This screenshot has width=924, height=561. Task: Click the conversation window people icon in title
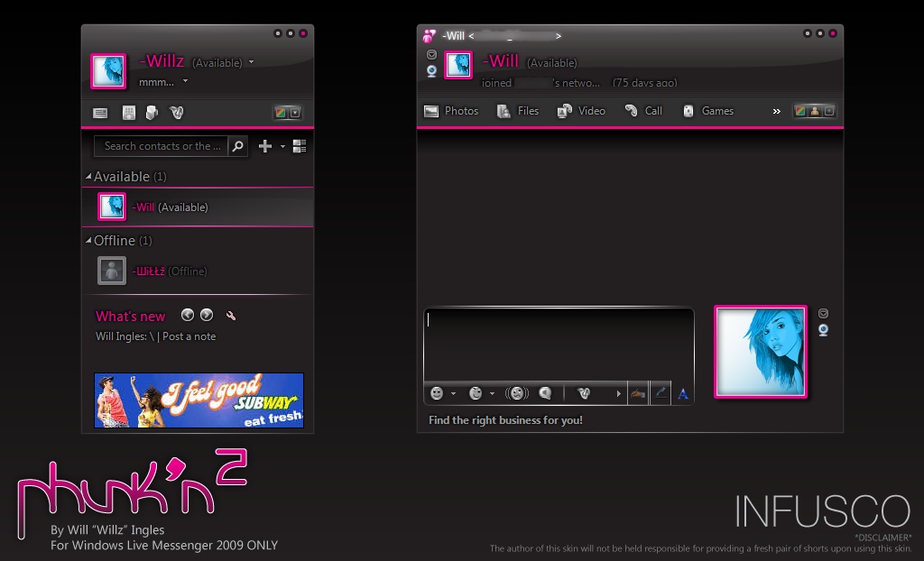(430, 36)
